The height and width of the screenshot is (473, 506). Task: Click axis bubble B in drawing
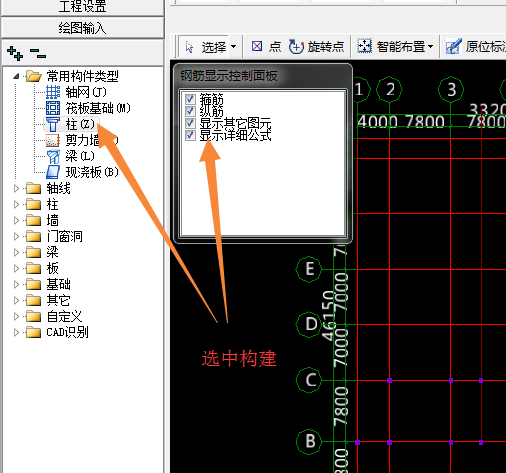[309, 442]
